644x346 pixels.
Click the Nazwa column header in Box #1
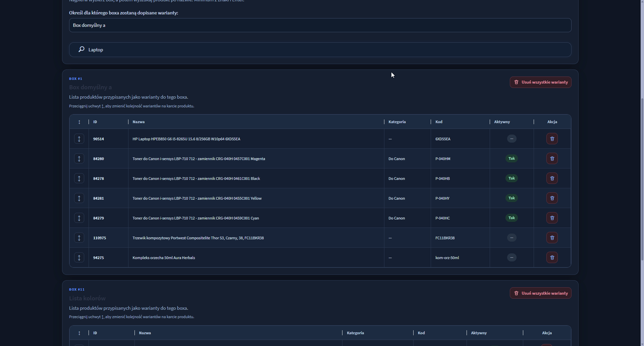point(139,122)
